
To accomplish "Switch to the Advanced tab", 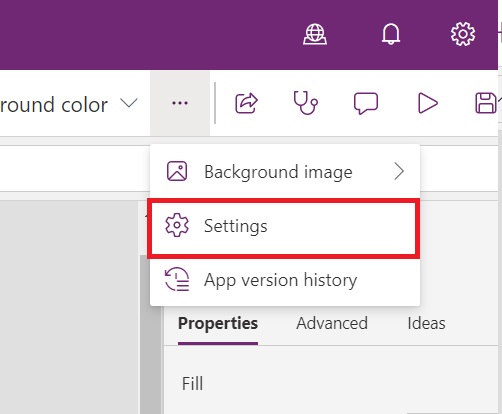I will click(332, 323).
